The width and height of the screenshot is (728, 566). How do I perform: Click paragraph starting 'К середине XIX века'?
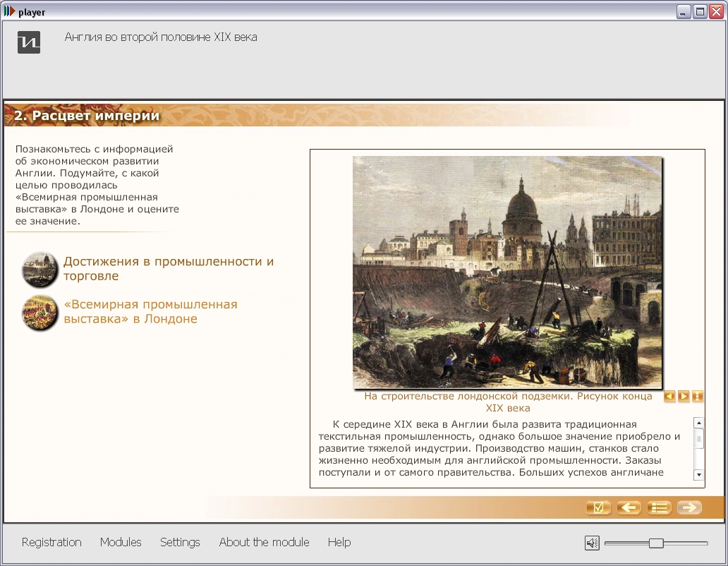pos(499,448)
